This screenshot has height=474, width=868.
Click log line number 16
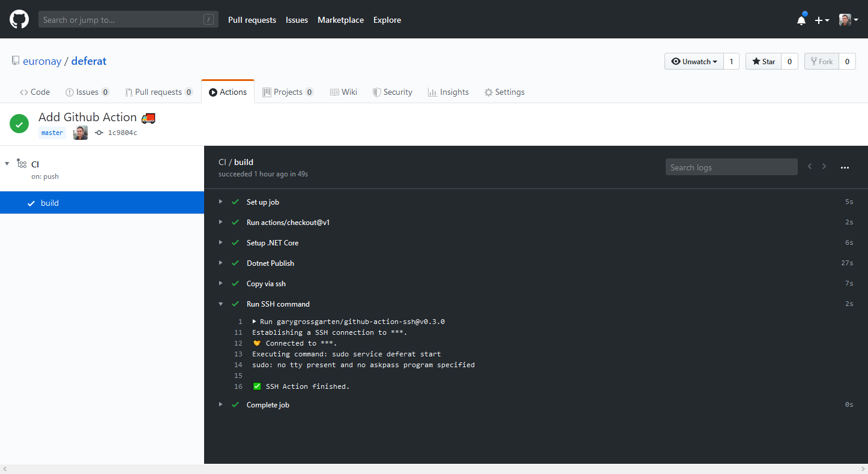[238, 386]
